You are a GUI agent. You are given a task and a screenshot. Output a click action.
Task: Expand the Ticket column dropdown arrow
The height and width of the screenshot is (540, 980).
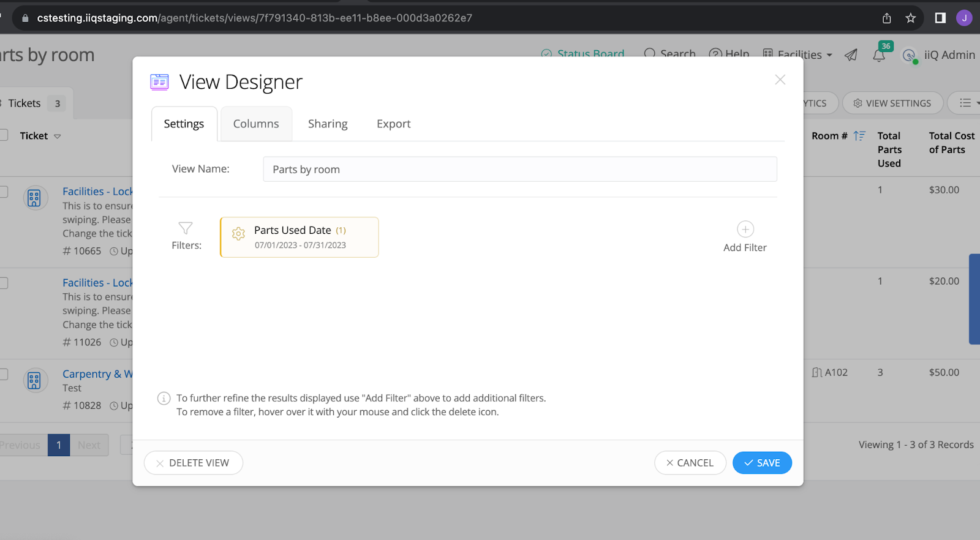[x=58, y=137]
